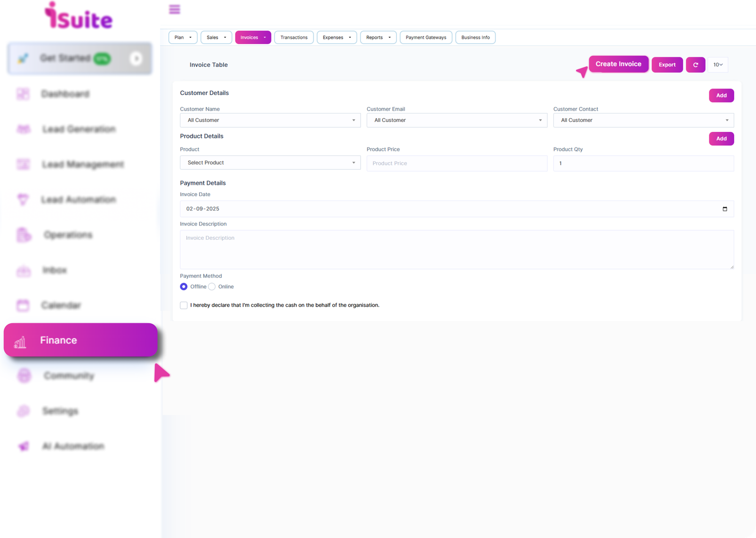
Task: Expand the Select Product dropdown
Action: [270, 163]
